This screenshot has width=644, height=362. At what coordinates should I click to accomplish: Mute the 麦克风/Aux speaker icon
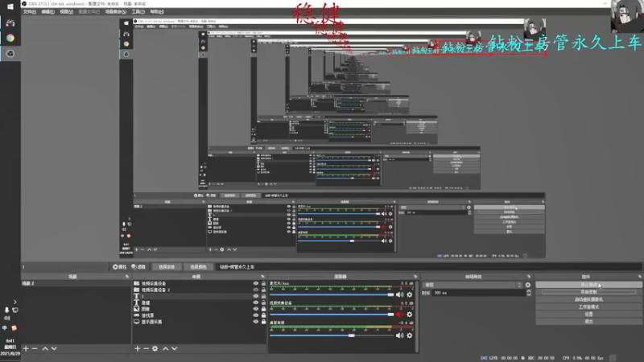(399, 294)
